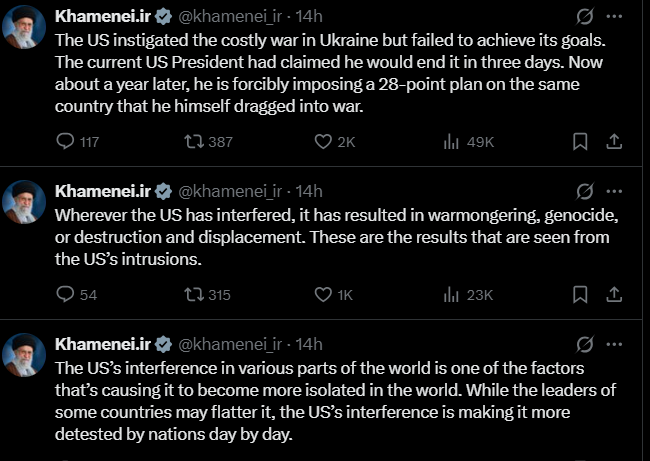Open Grok icon on first tweet
650x461 pixels.
coord(585,17)
